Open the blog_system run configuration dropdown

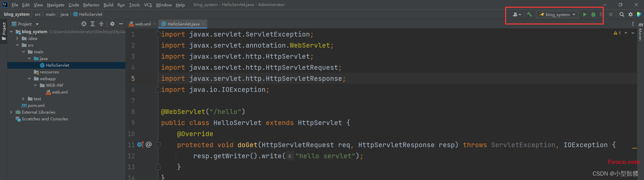point(557,14)
